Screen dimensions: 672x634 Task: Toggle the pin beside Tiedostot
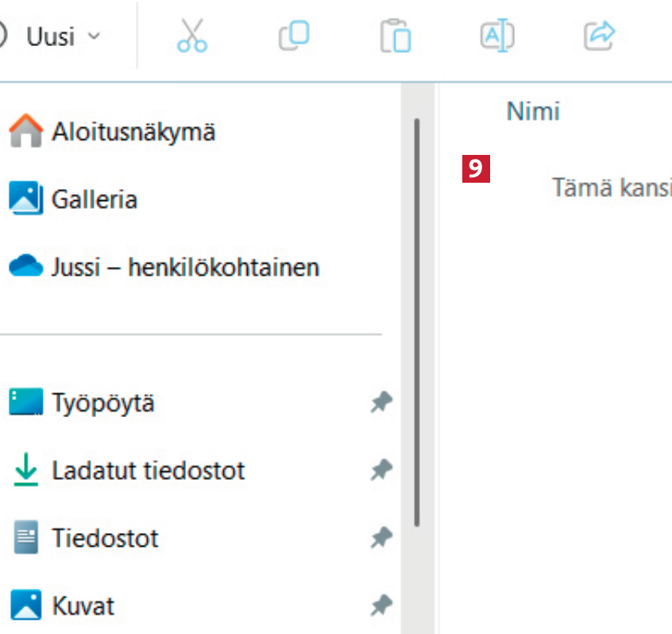pyautogui.click(x=381, y=539)
